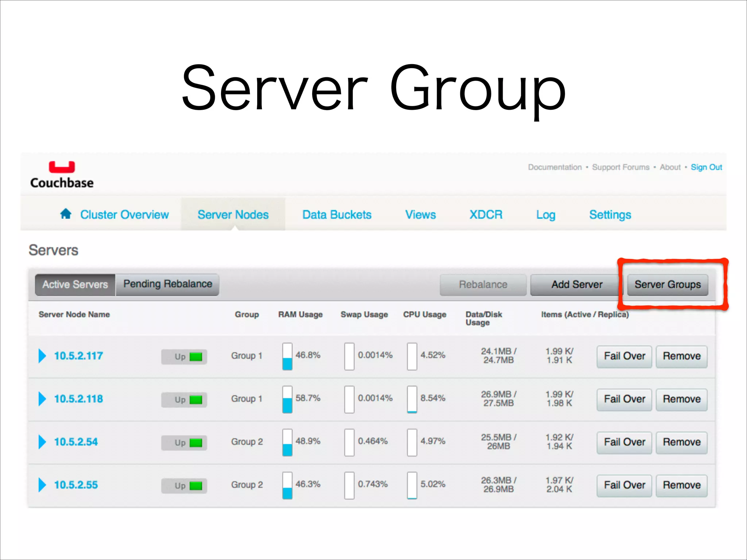Expand server 10.5.2.117 details arrow

tap(42, 356)
